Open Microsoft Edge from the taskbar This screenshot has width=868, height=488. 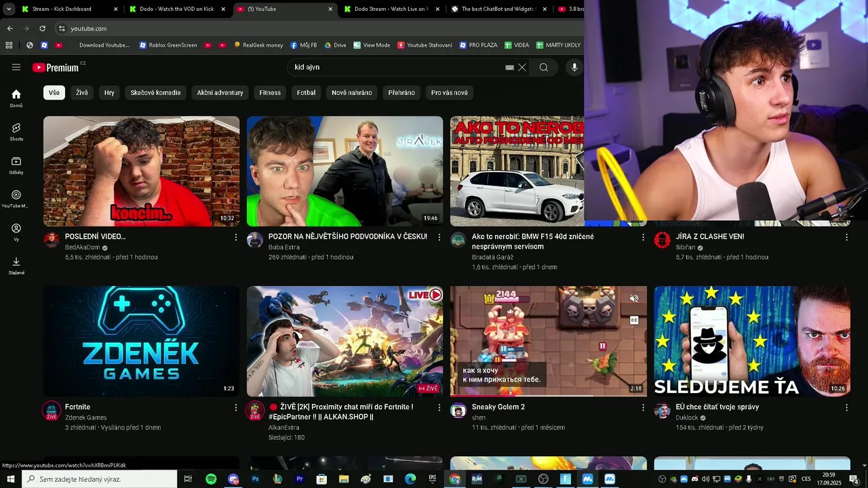(410, 479)
